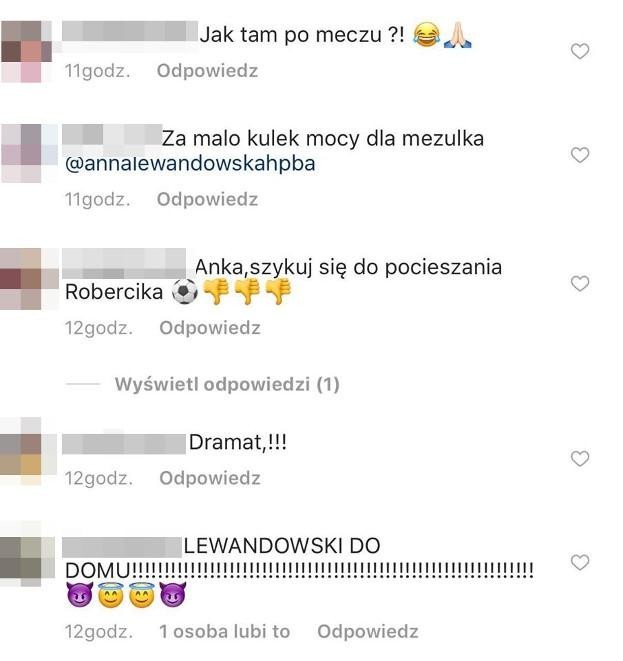
Task: Tap heart on 'Anka, szykuj się' comment
Action: pos(580,284)
